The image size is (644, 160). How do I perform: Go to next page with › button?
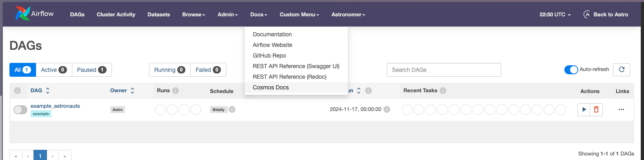53,156
